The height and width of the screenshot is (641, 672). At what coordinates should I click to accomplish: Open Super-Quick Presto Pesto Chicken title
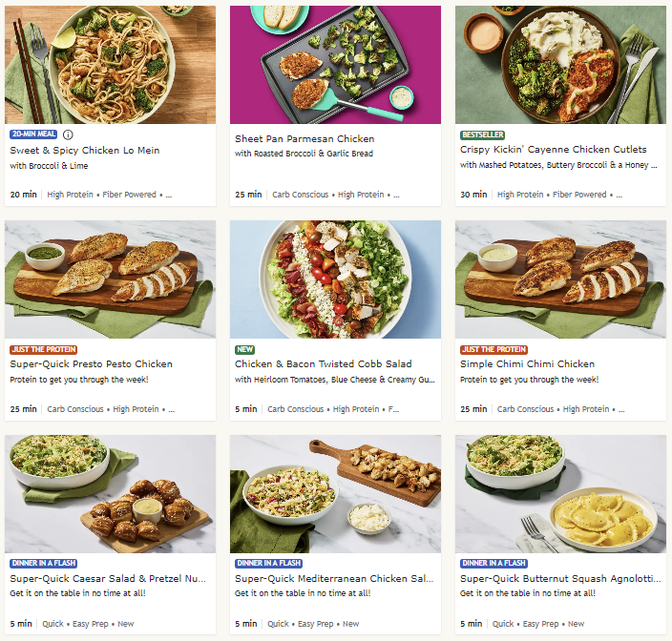[x=92, y=364]
